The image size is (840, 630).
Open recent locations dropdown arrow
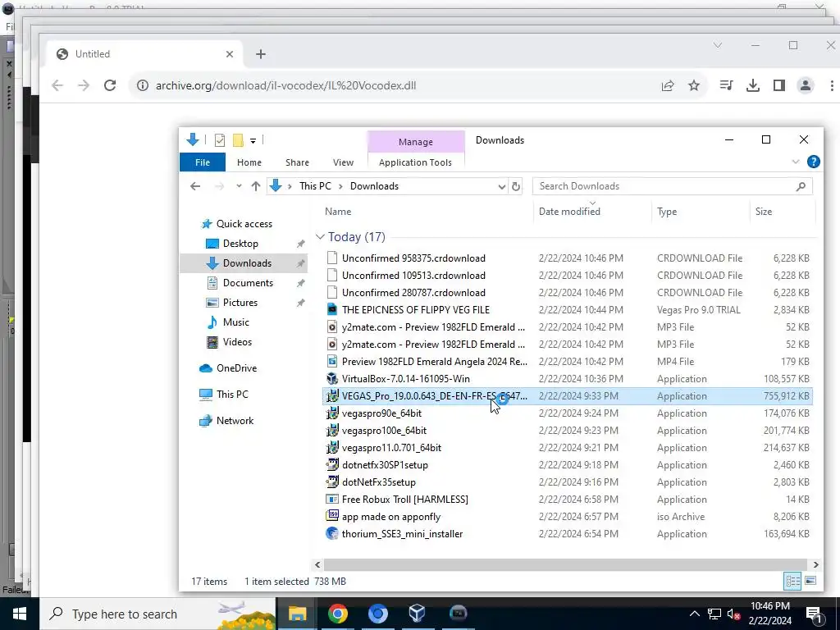coord(239,186)
